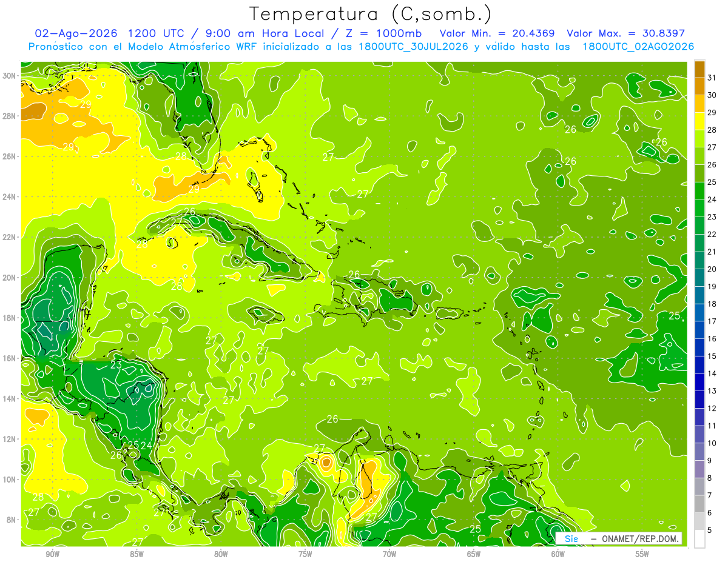The image size is (728, 562).
Task: Click the 90W longitude axis label
Action: (x=52, y=554)
